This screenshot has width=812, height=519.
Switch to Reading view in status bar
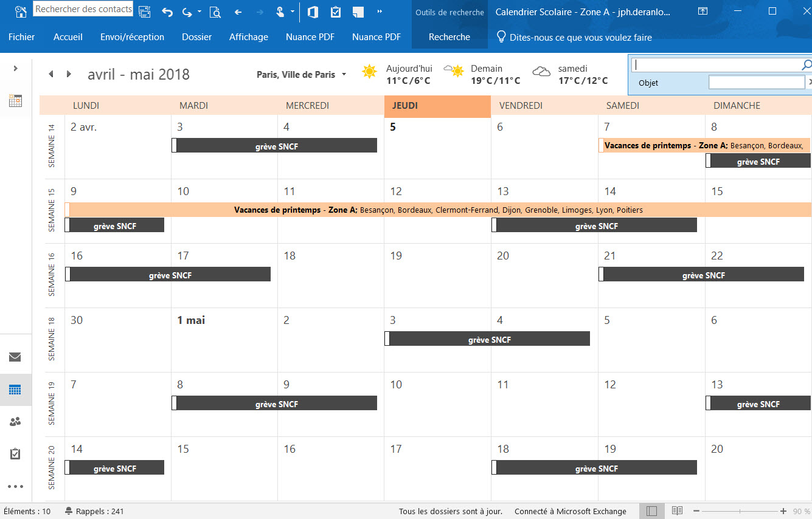pyautogui.click(x=677, y=511)
